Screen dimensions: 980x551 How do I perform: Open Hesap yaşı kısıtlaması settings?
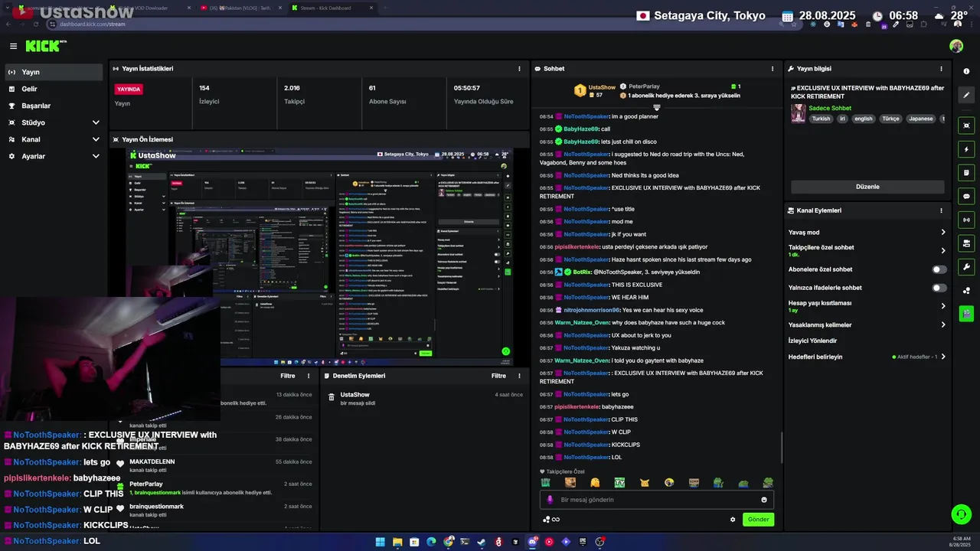pos(867,306)
